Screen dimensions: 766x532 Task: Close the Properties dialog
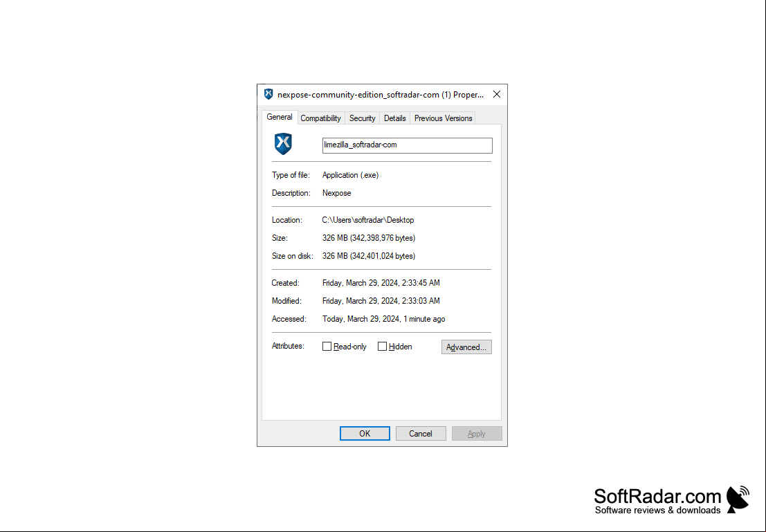[x=496, y=94]
